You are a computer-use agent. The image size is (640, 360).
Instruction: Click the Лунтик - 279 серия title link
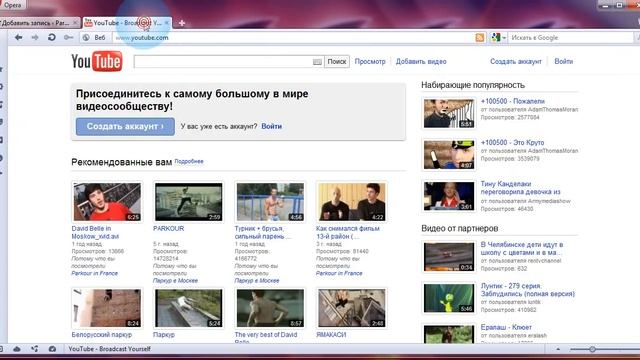point(528,290)
